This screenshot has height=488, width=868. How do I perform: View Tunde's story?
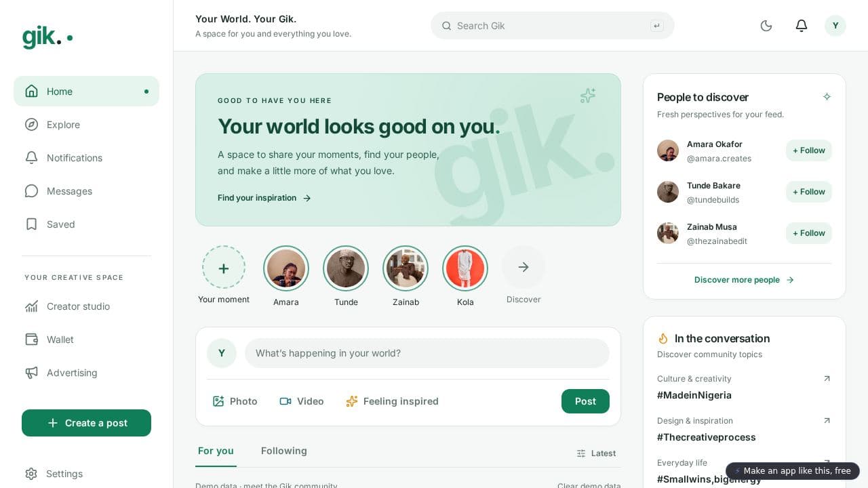(x=346, y=268)
